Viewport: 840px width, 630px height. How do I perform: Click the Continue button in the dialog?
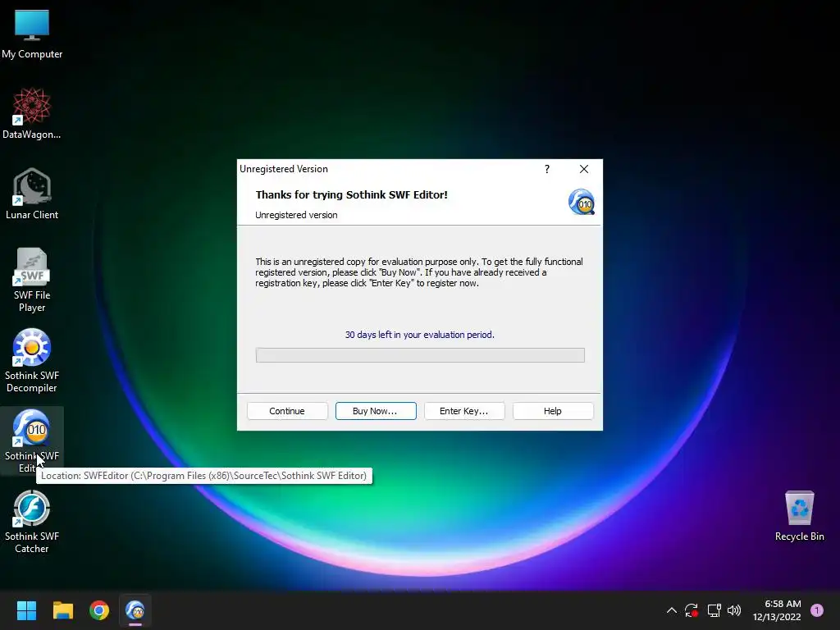[x=287, y=411]
